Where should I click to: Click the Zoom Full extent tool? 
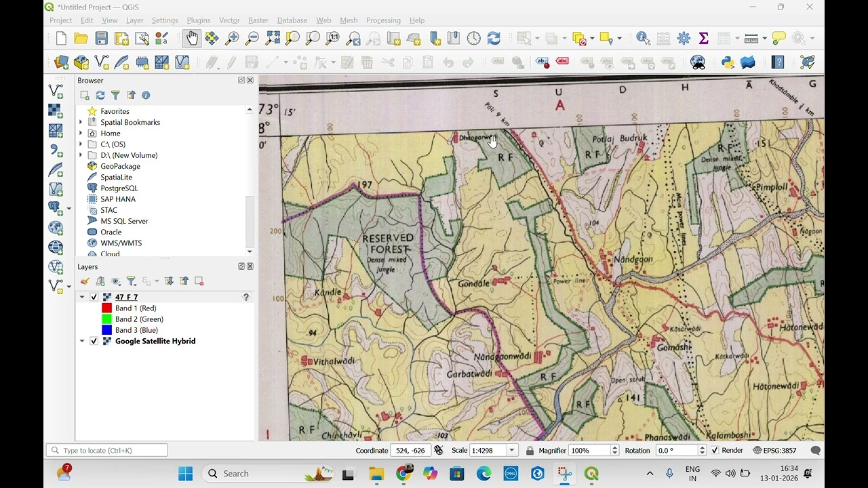point(273,39)
